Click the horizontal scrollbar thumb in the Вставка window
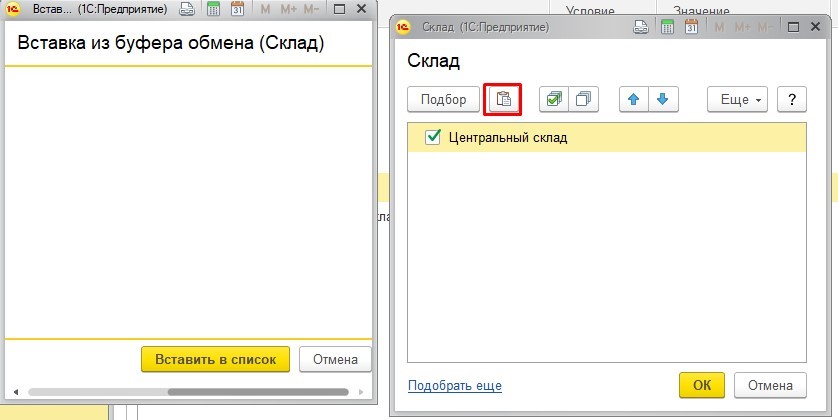 pos(258,392)
